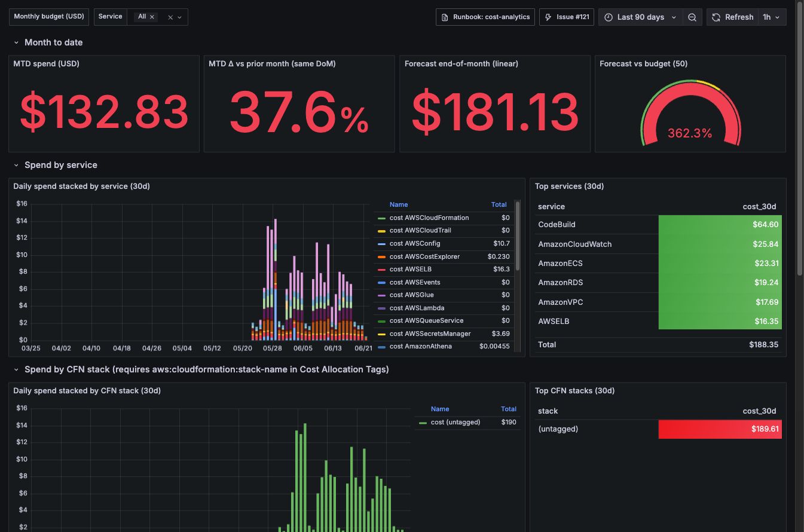Collapse the Spend by CFN stack row
This screenshot has width=804, height=532.
point(17,369)
